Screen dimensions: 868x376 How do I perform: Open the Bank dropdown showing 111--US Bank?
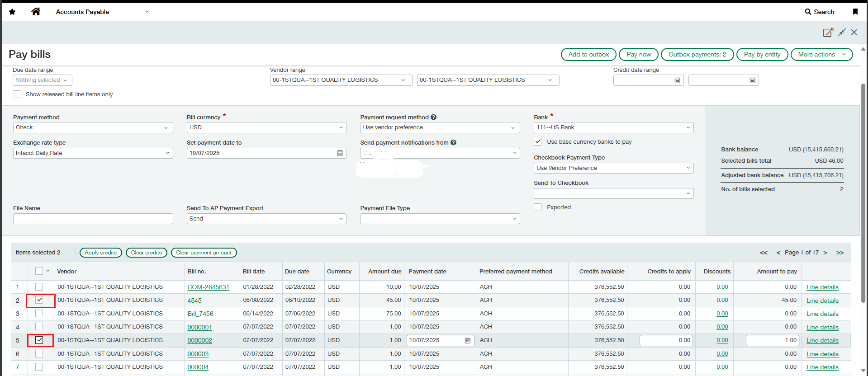pos(613,128)
